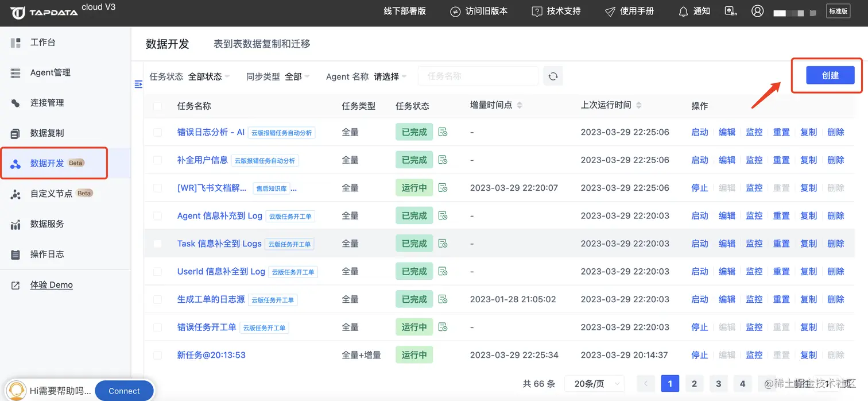Check Agent 信息补充到 Log row checkbox

click(157, 216)
